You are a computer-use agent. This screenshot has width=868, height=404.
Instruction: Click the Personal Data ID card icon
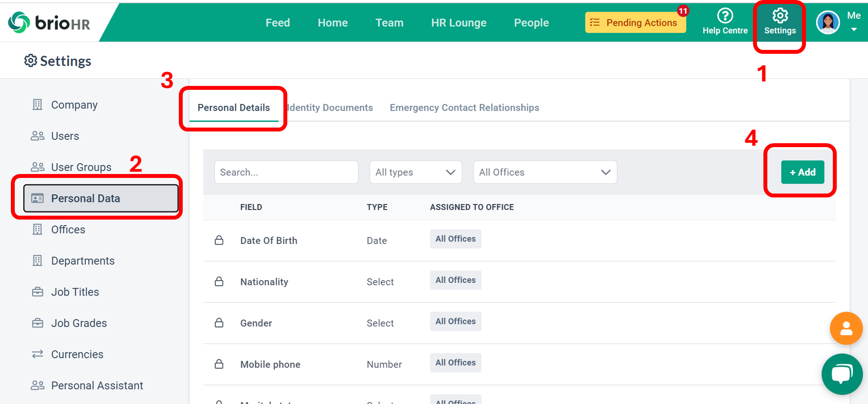pyautogui.click(x=38, y=198)
